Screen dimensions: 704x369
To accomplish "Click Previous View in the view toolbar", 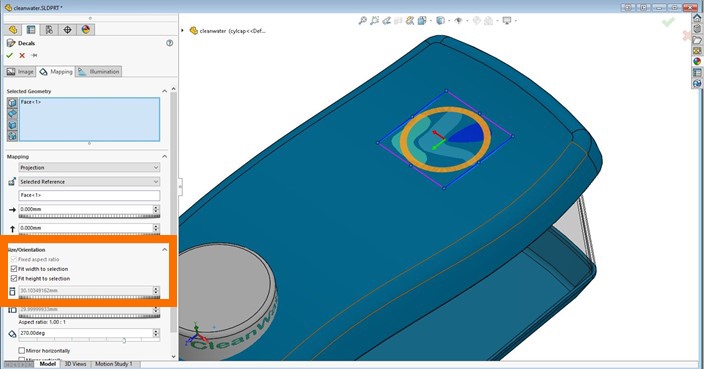I will pos(386,21).
